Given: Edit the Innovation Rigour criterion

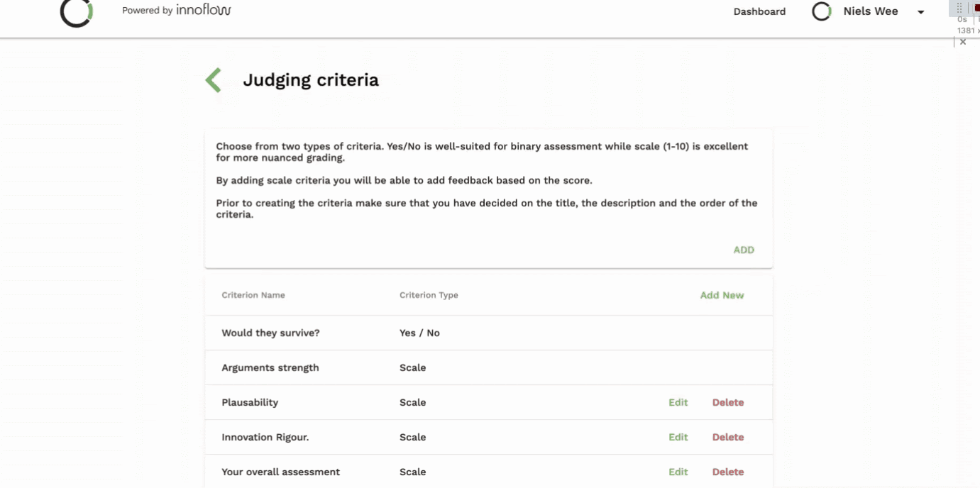Looking at the screenshot, I should (x=678, y=437).
